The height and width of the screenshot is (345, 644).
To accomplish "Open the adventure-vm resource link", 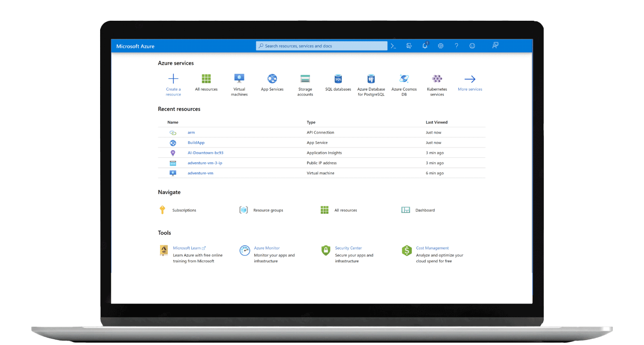I will click(201, 173).
